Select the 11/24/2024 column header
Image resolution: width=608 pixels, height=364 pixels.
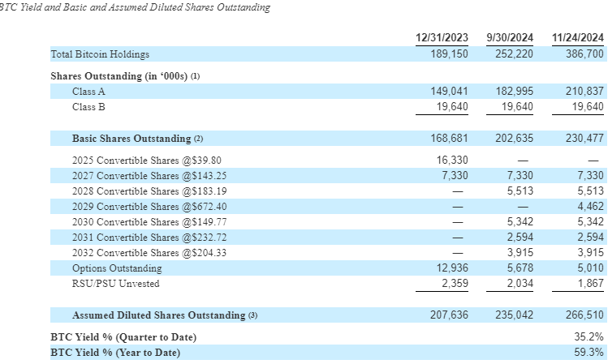click(577, 37)
